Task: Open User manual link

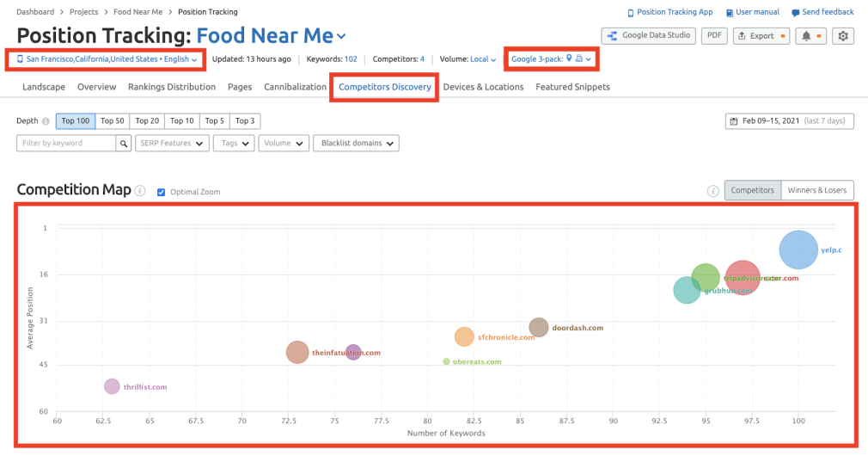Action: 752,12
